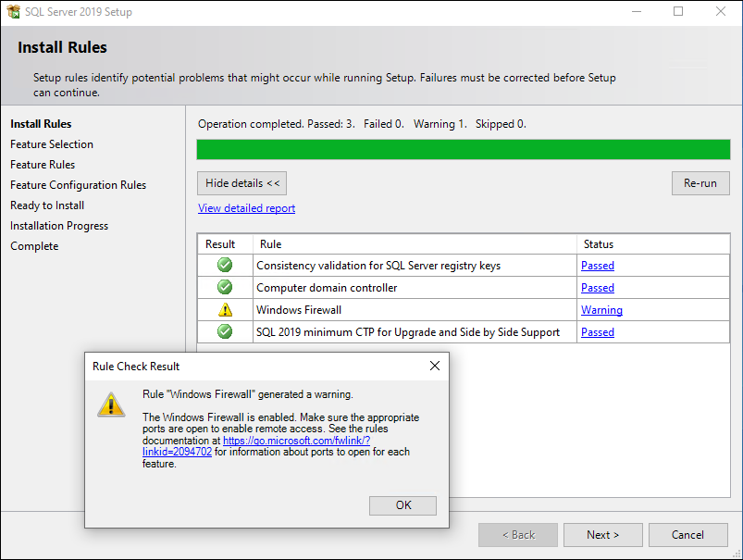Viewport: 743px width, 560px height.
Task: Select Feature Rules step in sidebar
Action: pos(43,165)
